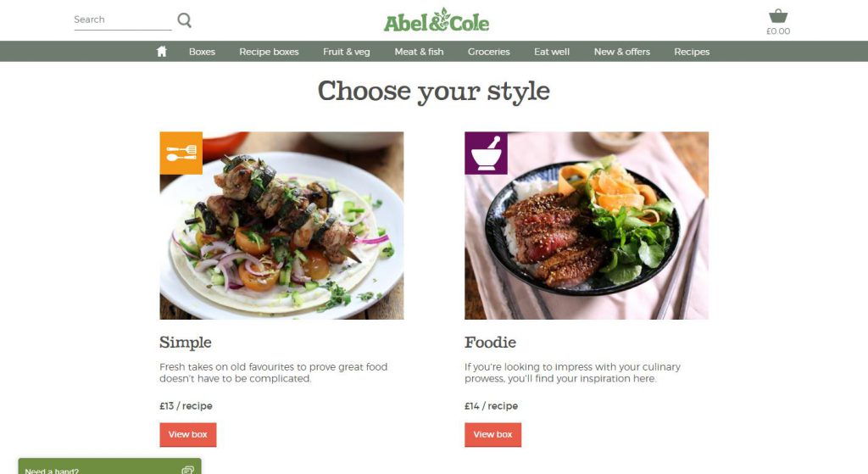View box for the Simple style
Screen dimensions: 868x474
tap(188, 435)
